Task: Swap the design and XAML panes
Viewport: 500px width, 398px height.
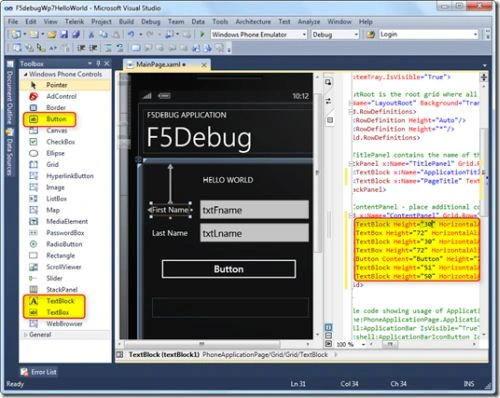Action: coord(328,101)
